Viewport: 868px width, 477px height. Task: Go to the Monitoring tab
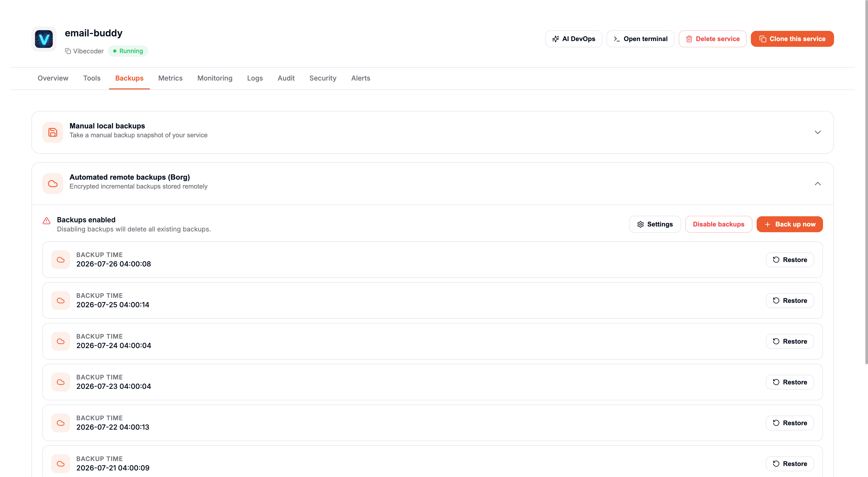[215, 78]
